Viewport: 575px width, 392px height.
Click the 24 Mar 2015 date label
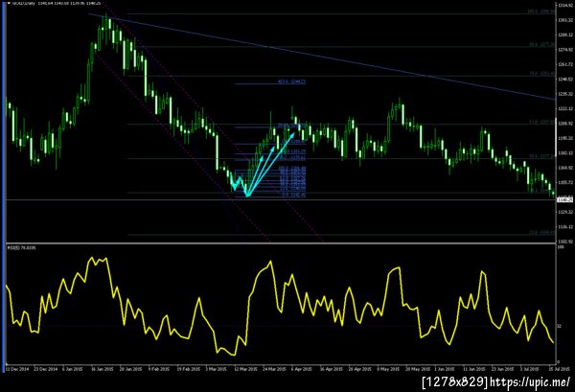coord(273,369)
